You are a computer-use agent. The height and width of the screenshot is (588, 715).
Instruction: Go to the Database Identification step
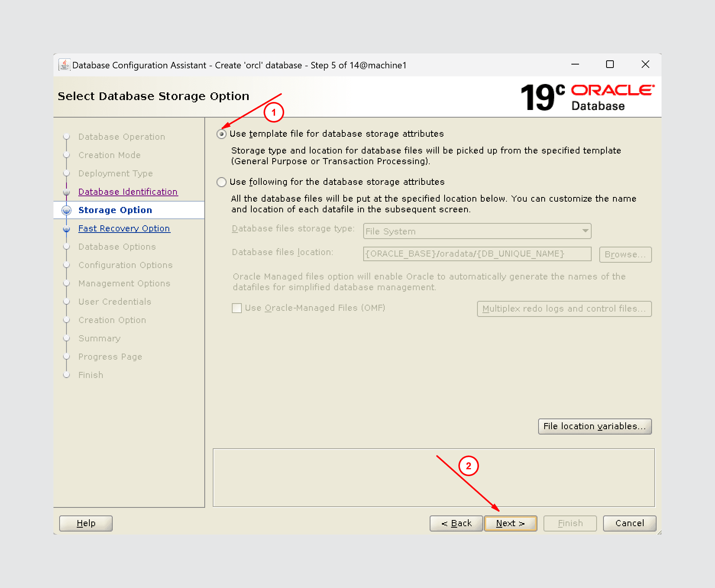tap(128, 192)
